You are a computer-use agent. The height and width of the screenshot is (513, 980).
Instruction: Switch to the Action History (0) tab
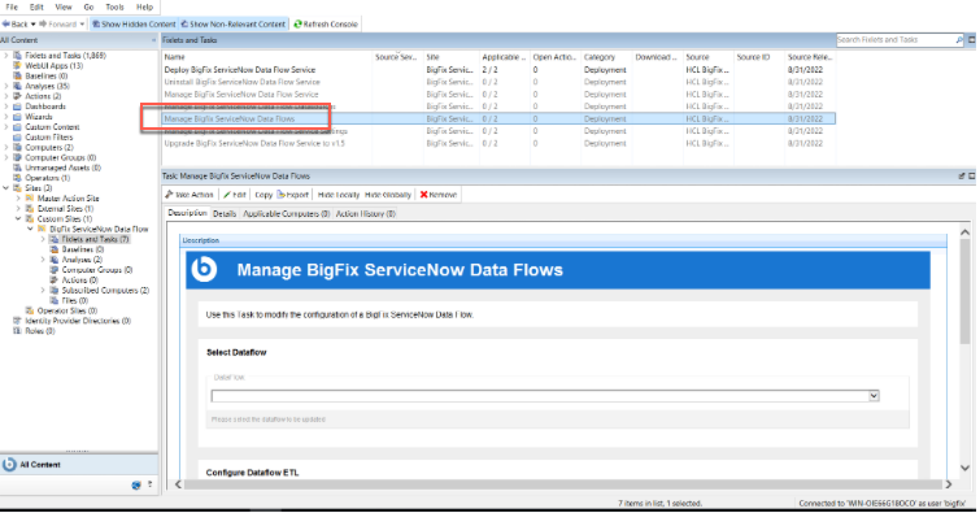point(365,214)
